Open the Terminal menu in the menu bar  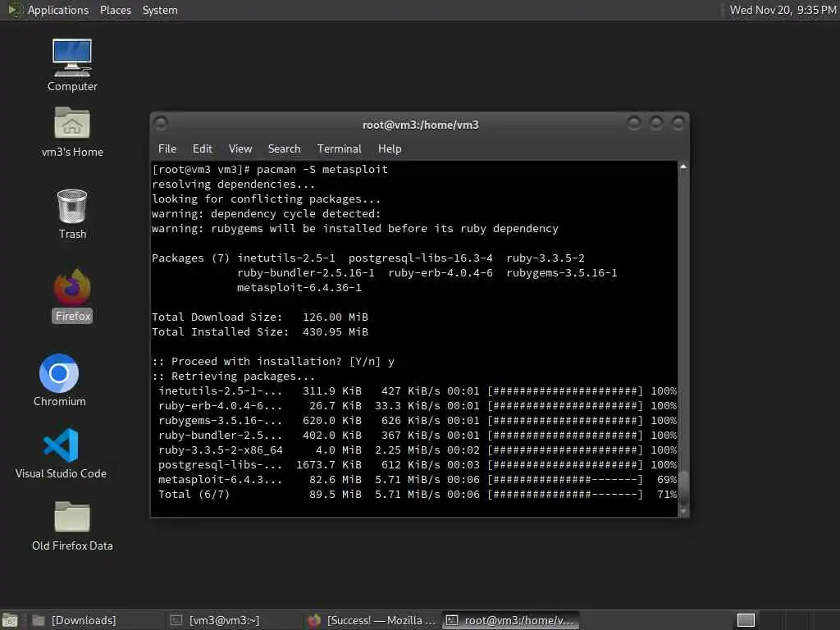click(x=339, y=148)
